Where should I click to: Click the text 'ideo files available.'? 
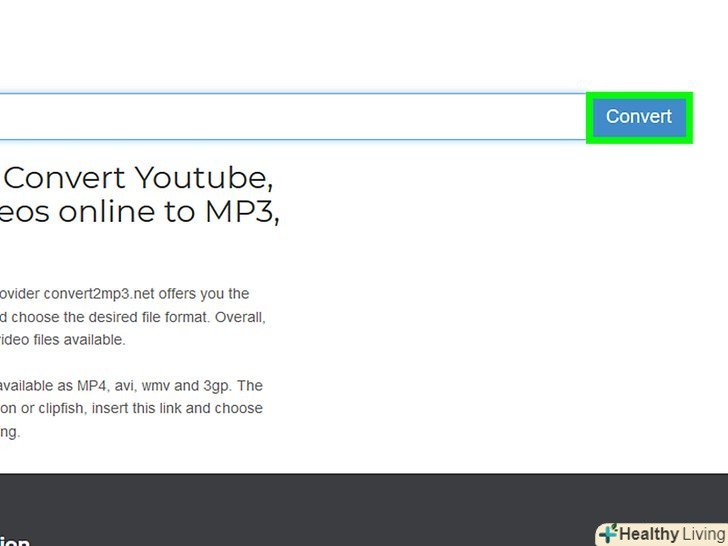pyautogui.click(x=63, y=340)
